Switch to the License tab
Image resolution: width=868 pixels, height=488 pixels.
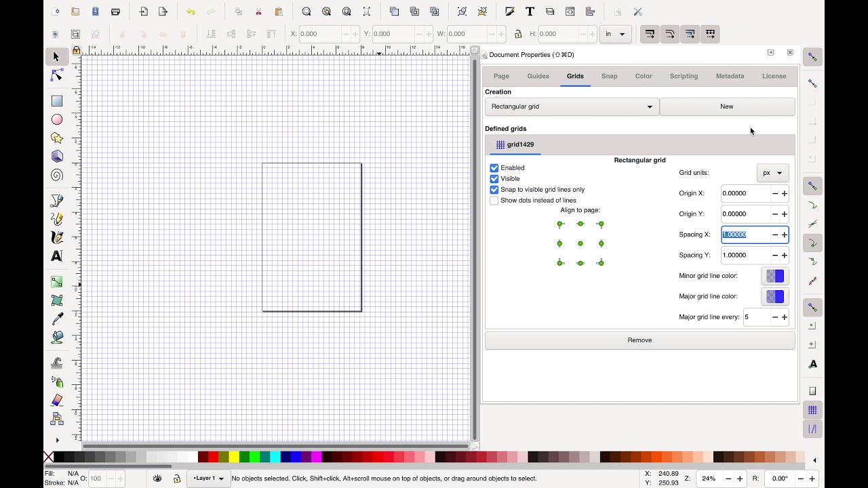click(774, 76)
